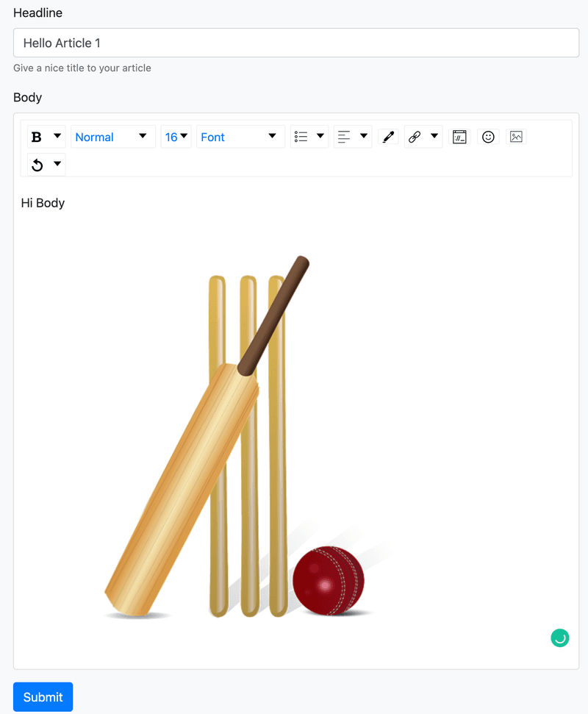
Task: Submit the article
Action: pos(43,696)
